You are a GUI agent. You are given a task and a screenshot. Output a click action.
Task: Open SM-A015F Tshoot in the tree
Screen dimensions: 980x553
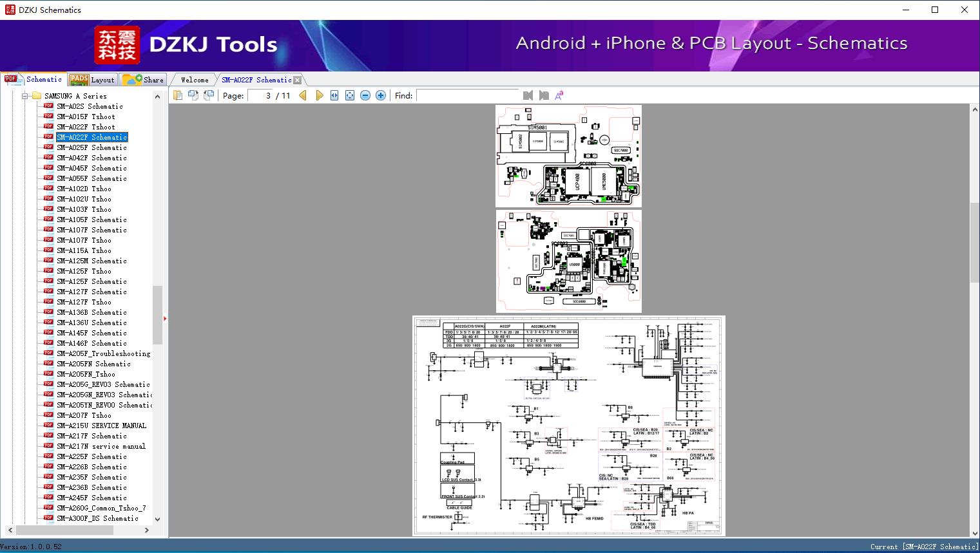[86, 117]
